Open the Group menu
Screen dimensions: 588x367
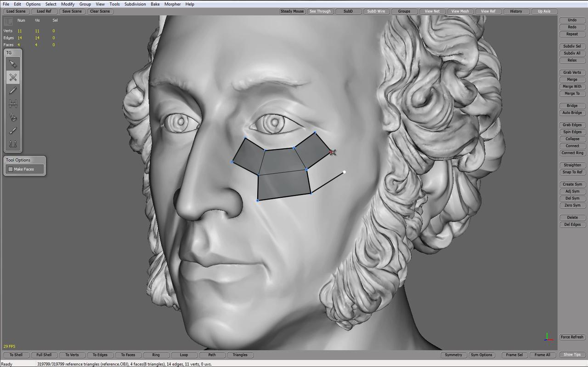coord(85,4)
